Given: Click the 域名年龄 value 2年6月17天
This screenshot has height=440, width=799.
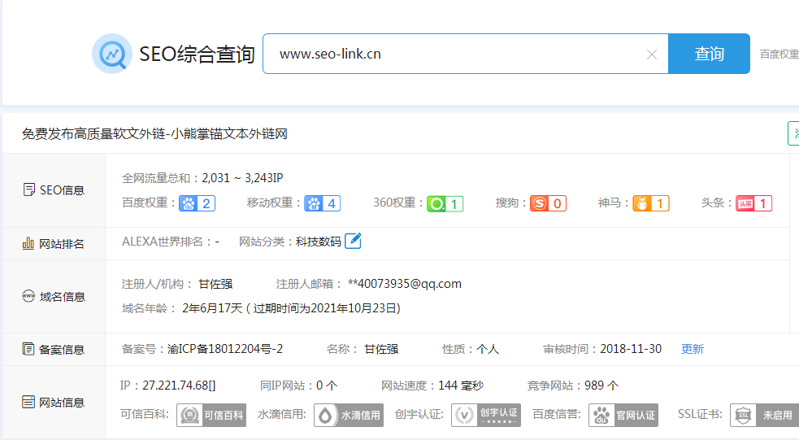Looking at the screenshot, I should 212,308.
